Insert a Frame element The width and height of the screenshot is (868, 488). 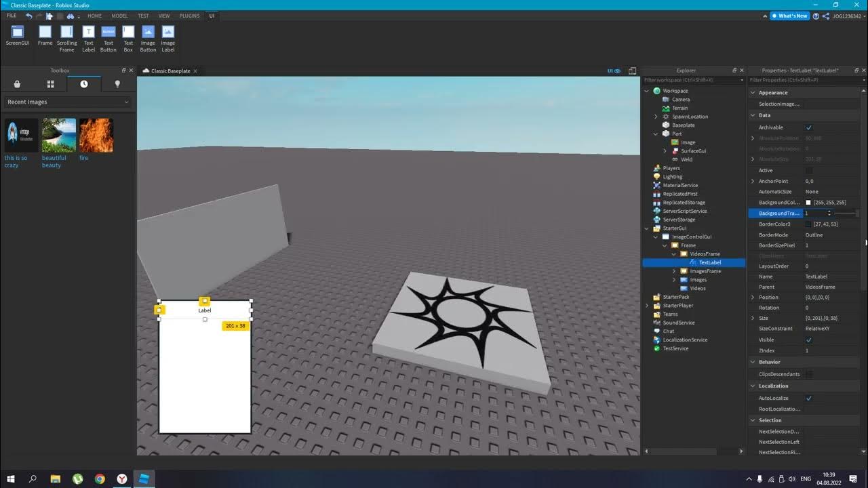45,37
